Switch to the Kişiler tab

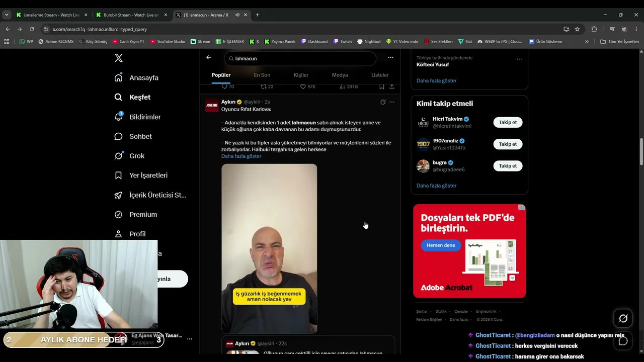301,75
